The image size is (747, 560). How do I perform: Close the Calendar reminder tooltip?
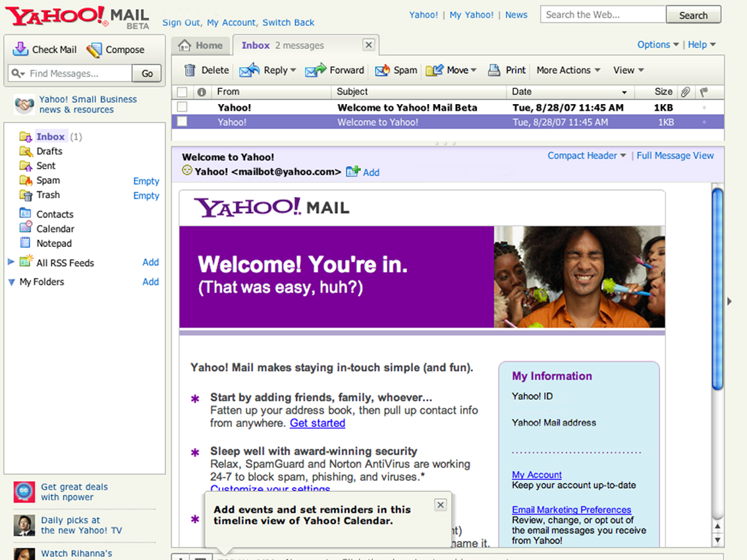[441, 505]
